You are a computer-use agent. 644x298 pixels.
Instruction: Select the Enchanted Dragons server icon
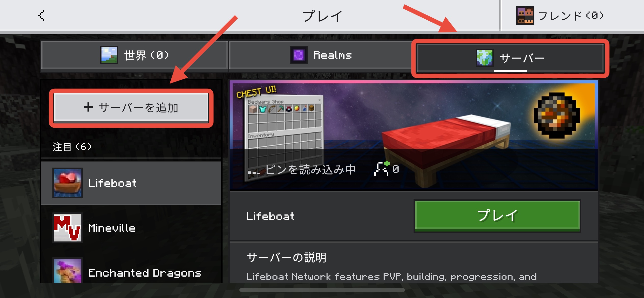[68, 270]
